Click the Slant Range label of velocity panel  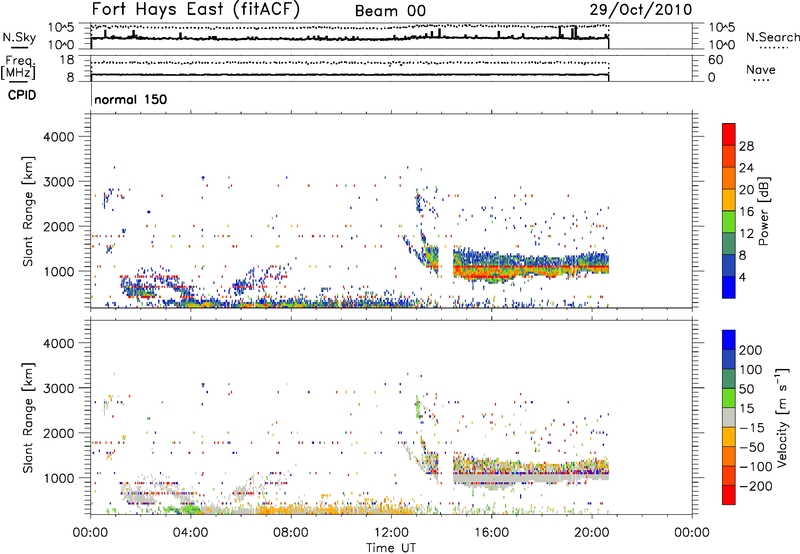tap(28, 418)
